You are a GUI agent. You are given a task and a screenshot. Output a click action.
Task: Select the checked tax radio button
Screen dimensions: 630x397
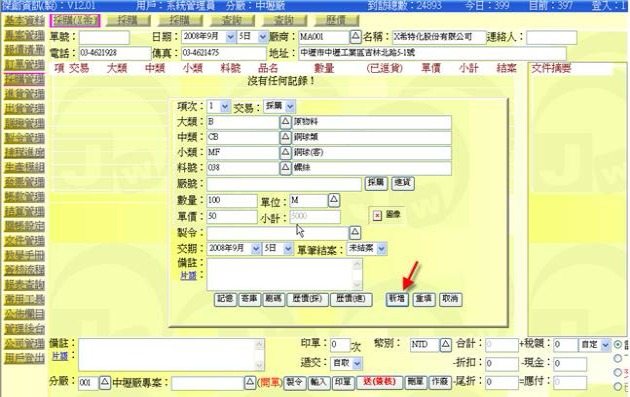coord(618,344)
